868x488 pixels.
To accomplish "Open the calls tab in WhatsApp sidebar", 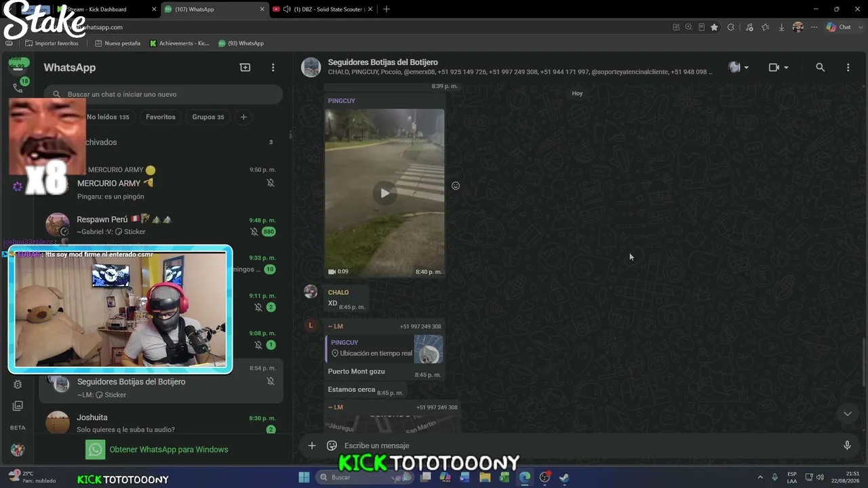I will [18, 88].
